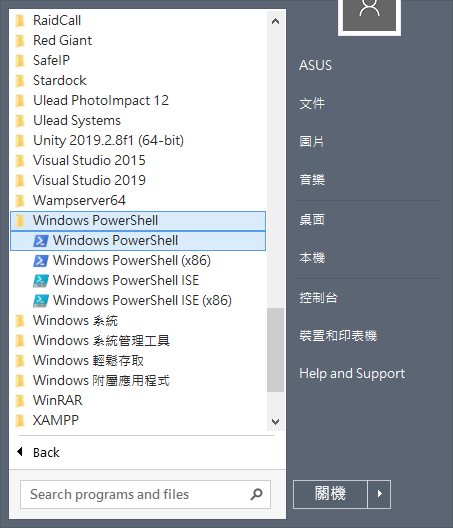Open the XAMPP folder icon
This screenshot has width=453, height=528.
[x=20, y=420]
